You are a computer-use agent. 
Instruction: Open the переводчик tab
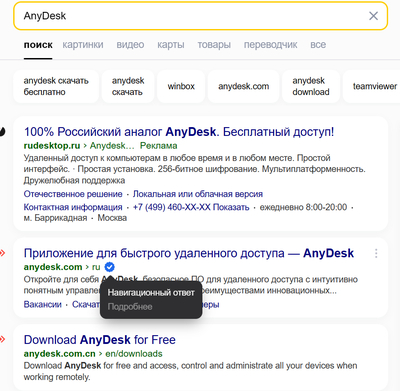pyautogui.click(x=270, y=45)
